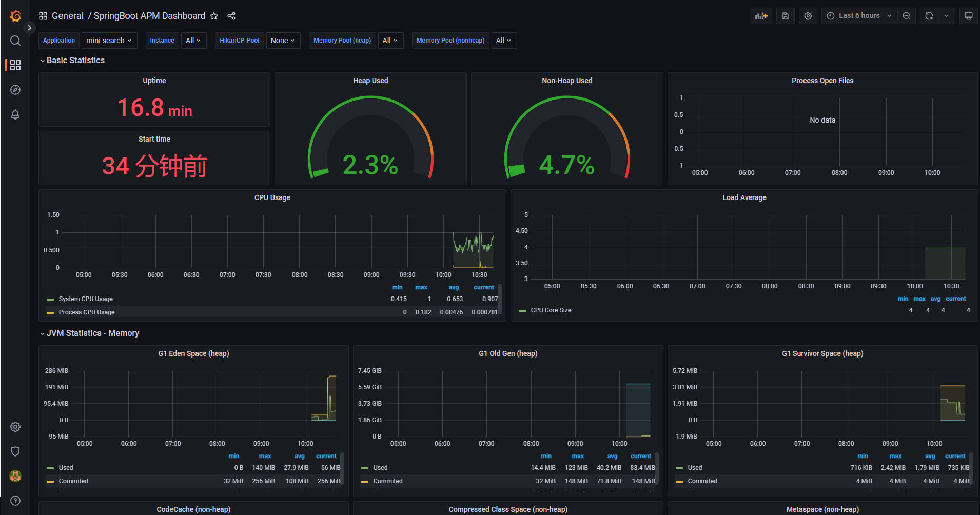
Task: Toggle Process CPU Usage legend series
Action: point(87,312)
